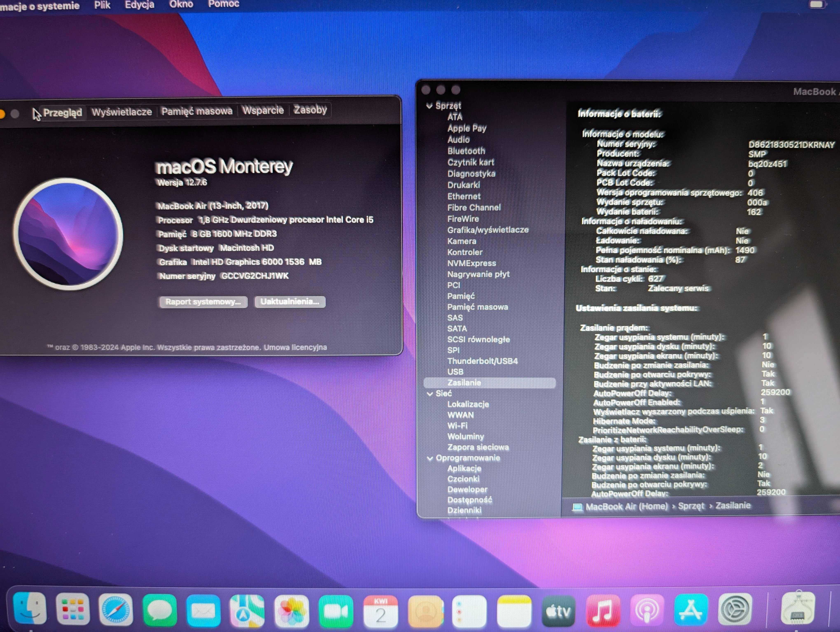Open the Edycja menu
The width and height of the screenshot is (840, 632).
(139, 4)
